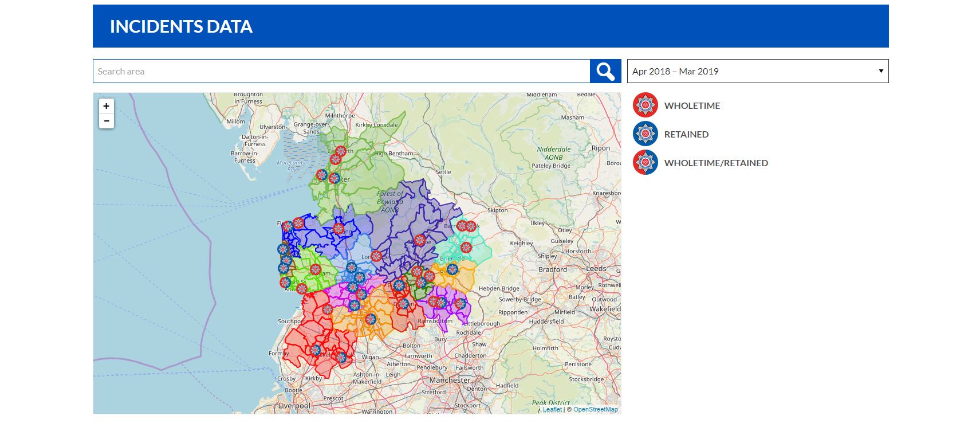
Task: Click the station marker over Lancaster's label
Action: click(x=334, y=178)
